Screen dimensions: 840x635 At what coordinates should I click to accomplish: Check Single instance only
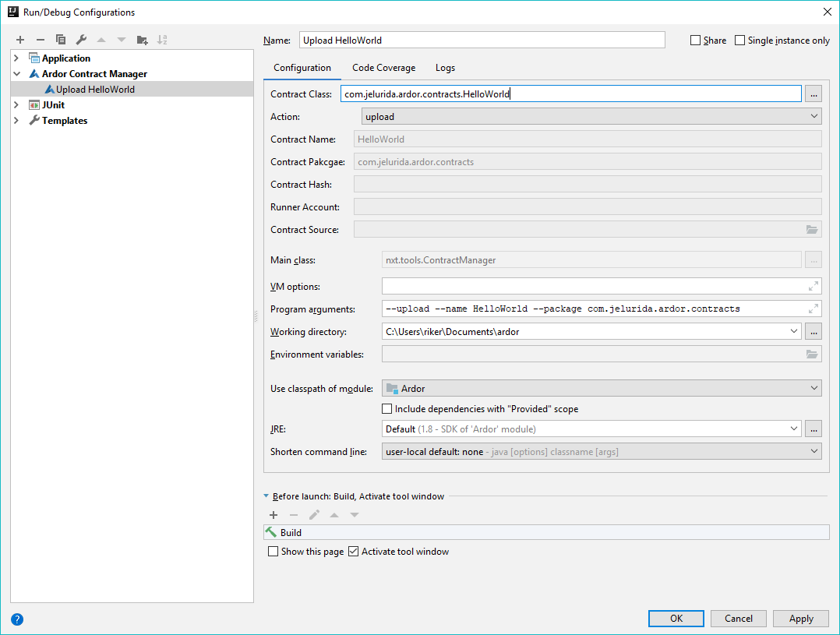739,40
